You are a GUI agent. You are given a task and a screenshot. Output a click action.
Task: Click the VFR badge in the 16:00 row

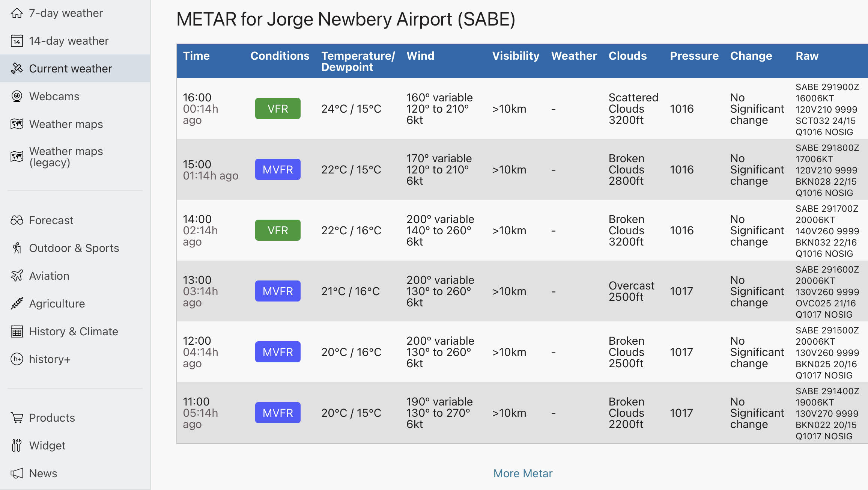click(278, 109)
